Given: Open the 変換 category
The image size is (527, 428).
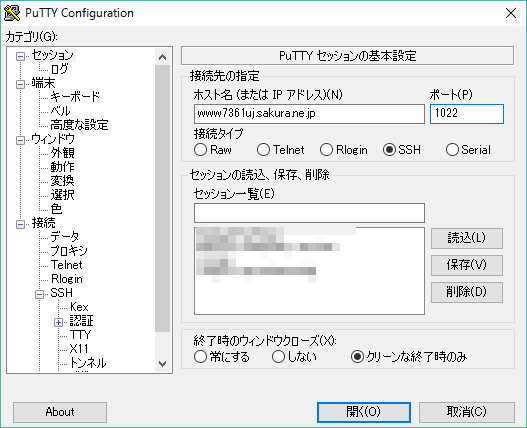Looking at the screenshot, I should coord(63,181).
